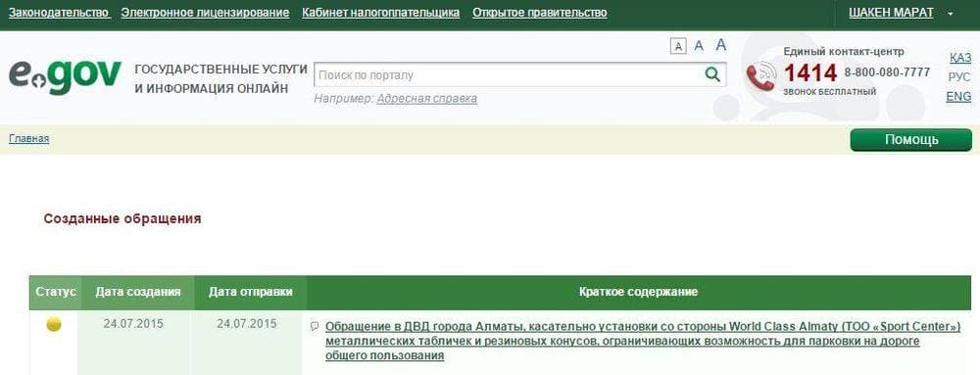The height and width of the screenshot is (375, 980).
Task: Click the 24.07.2015 creation date cell
Action: point(133,324)
